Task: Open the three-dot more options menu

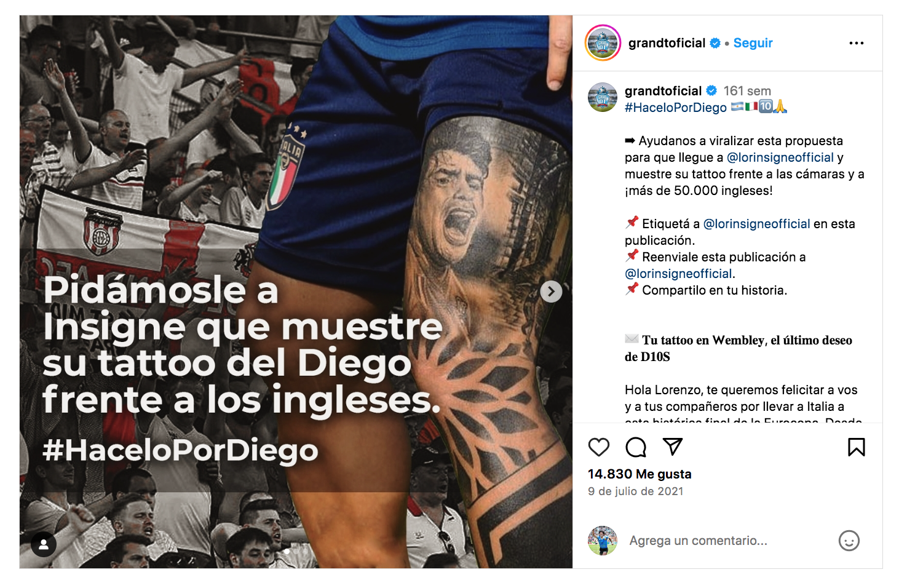Action: 856,43
